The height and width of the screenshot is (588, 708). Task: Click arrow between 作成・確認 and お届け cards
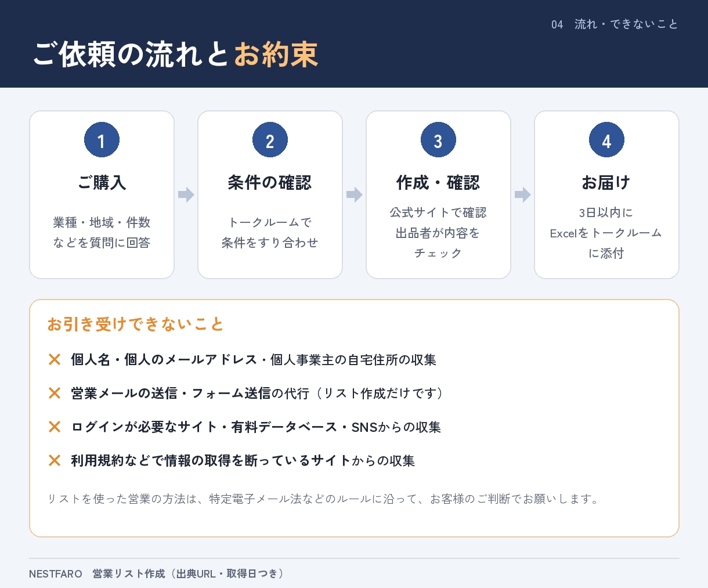pos(522,194)
